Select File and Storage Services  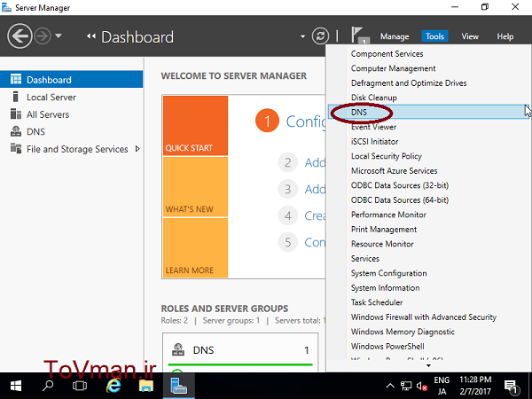pyautogui.click(x=71, y=149)
